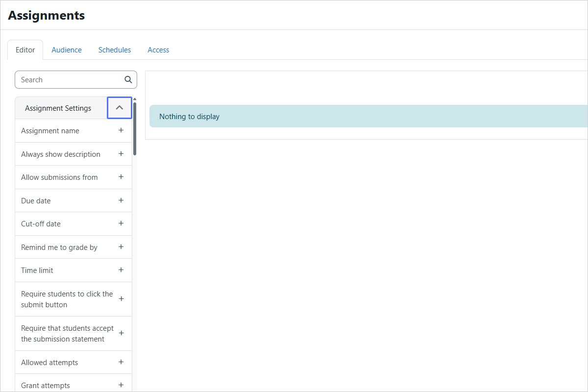Click the Assignments page heading

47,15
